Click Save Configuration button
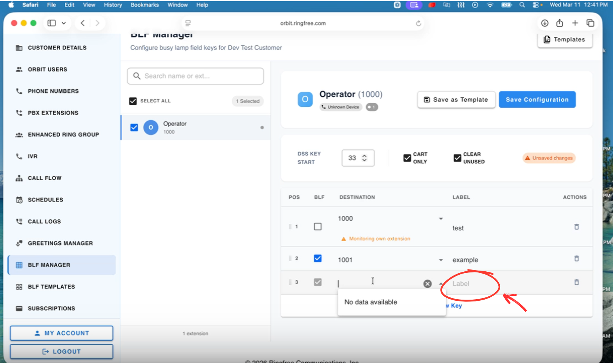The width and height of the screenshot is (613, 364). pyautogui.click(x=537, y=100)
